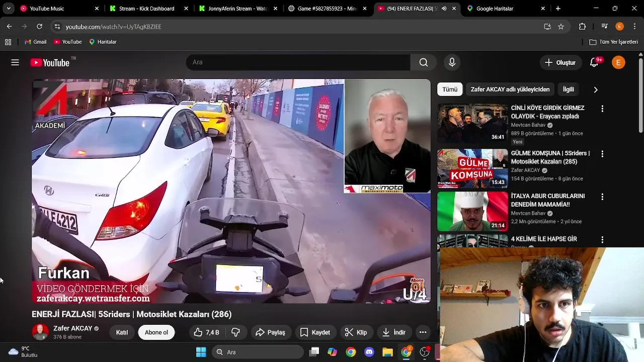Switch to the JonnyAferin Stream tab

coord(237,9)
